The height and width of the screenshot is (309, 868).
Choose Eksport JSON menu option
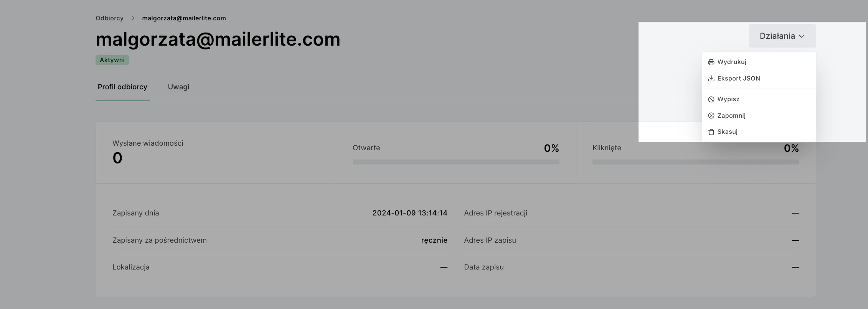(x=738, y=79)
